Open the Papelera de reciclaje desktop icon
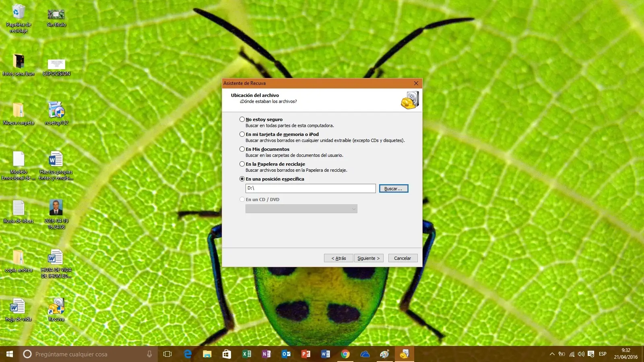The width and height of the screenshot is (644, 362). coord(19,19)
